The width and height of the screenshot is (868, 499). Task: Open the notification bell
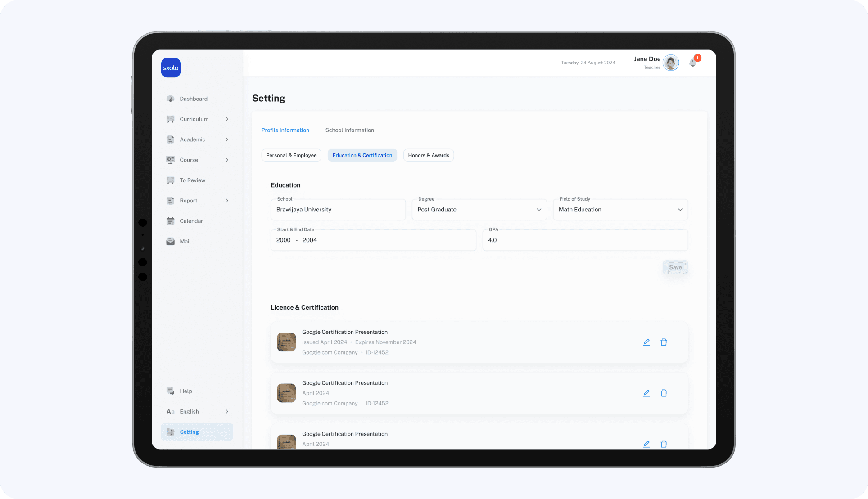tap(693, 63)
